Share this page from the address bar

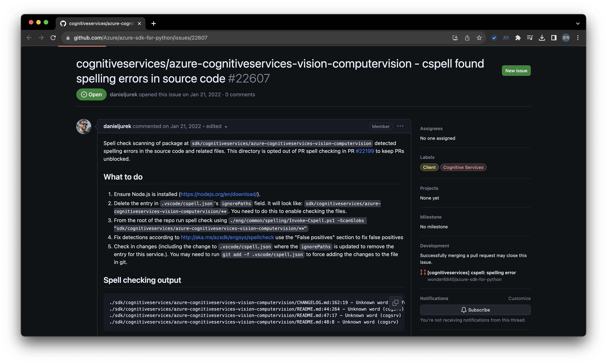(x=467, y=38)
